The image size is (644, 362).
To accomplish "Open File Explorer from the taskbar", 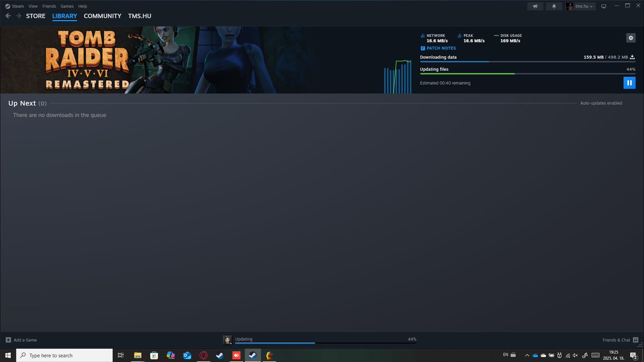I will pos(137,355).
